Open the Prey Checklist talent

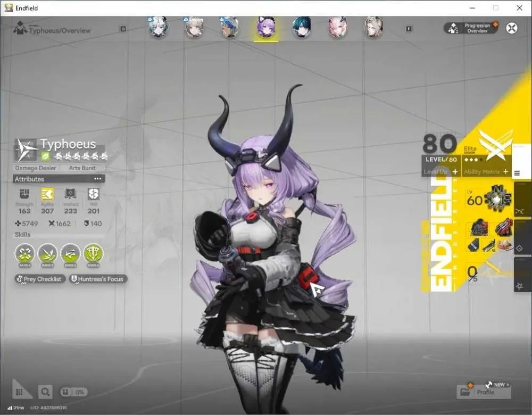40,279
